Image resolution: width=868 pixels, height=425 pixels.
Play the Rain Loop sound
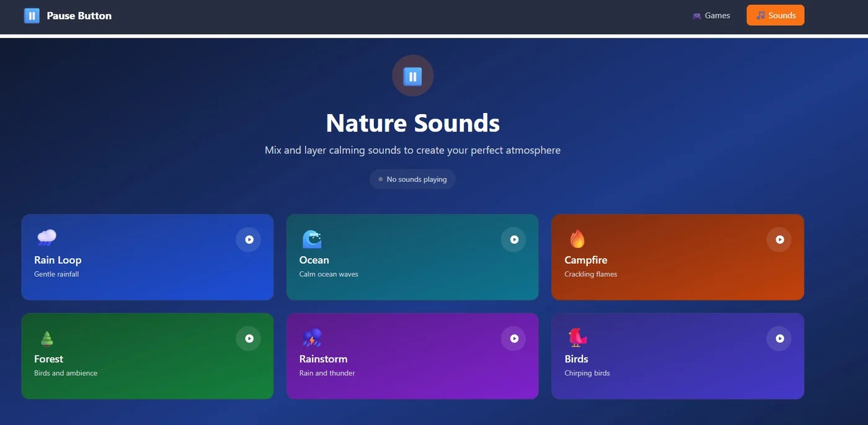tap(249, 239)
